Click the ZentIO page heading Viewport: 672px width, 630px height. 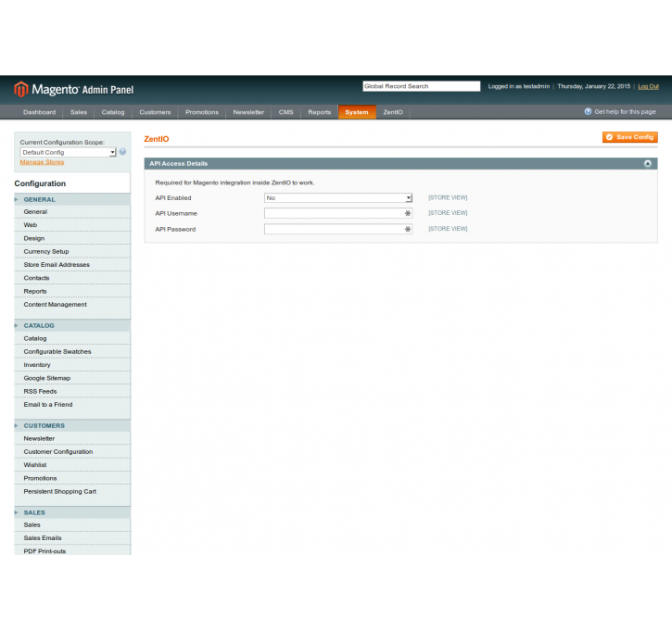tap(157, 139)
